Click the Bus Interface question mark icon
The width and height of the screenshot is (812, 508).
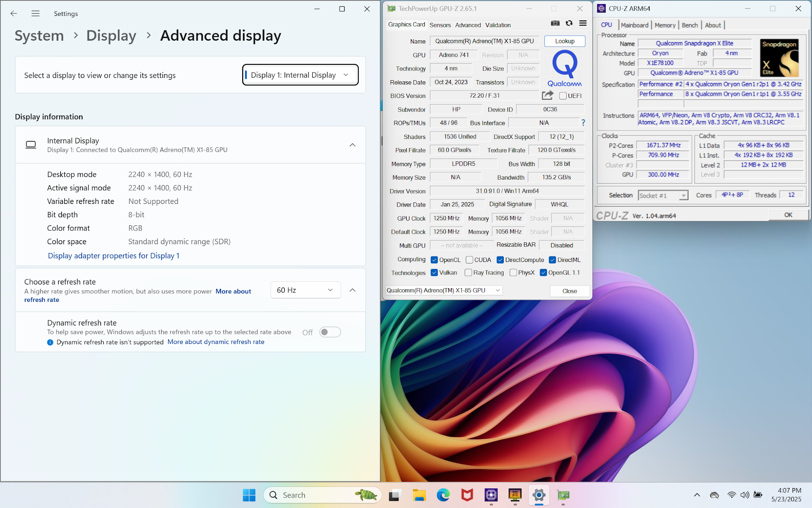tap(583, 123)
